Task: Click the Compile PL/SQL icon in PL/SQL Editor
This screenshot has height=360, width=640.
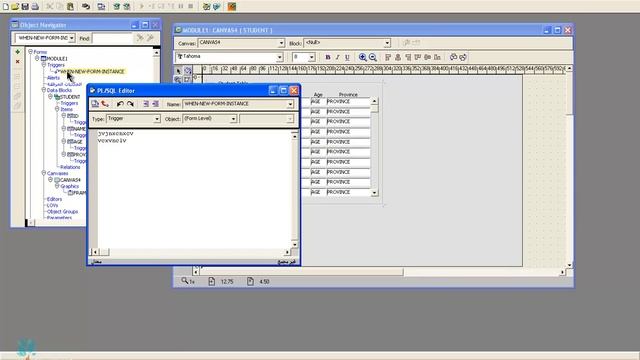Action: point(95,104)
